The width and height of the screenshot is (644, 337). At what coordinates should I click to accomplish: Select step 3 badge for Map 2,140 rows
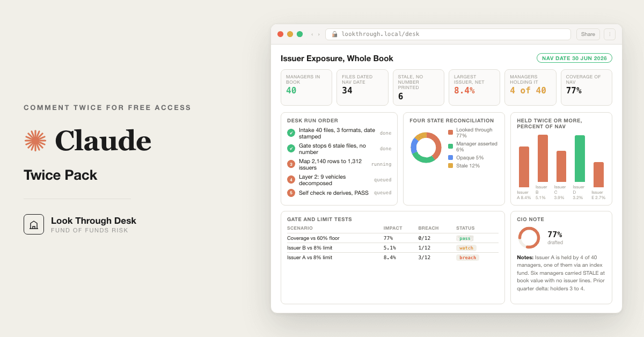(291, 164)
